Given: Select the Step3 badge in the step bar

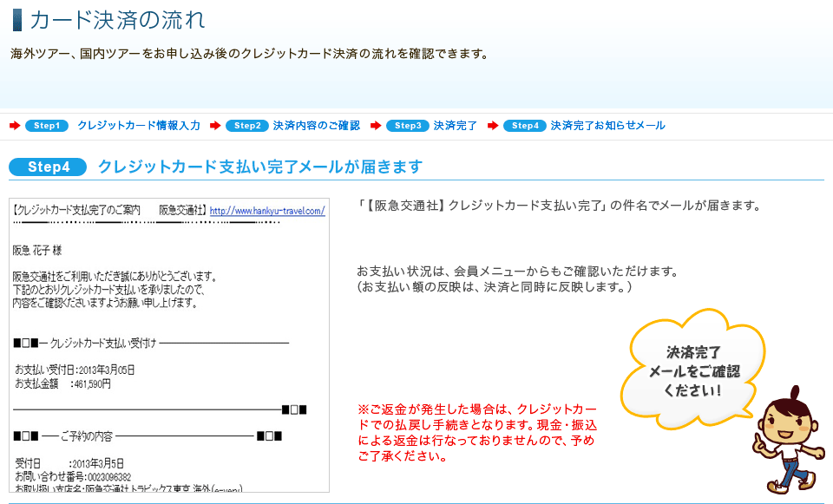Looking at the screenshot, I should (408, 126).
